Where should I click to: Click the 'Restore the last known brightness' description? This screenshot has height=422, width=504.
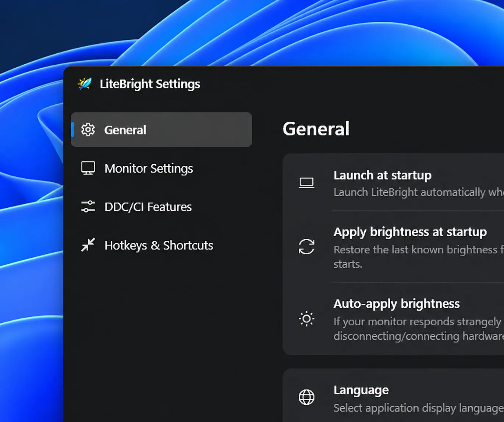point(419,257)
